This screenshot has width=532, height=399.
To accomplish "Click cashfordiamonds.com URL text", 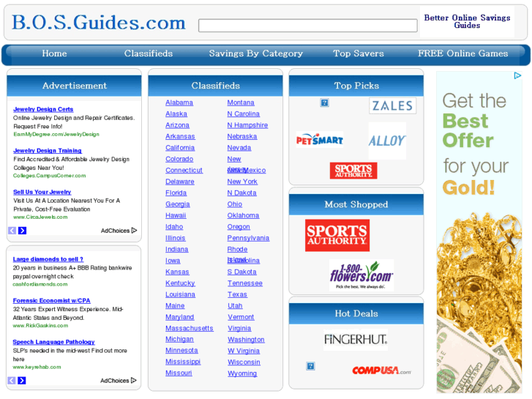I will [x=40, y=285].
